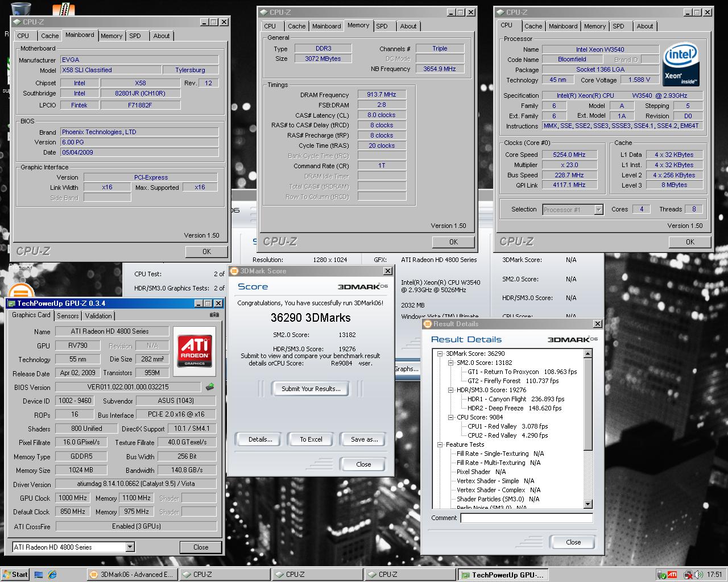The height and width of the screenshot is (582, 728).
Task: Open the Start menu
Action: click(15, 575)
